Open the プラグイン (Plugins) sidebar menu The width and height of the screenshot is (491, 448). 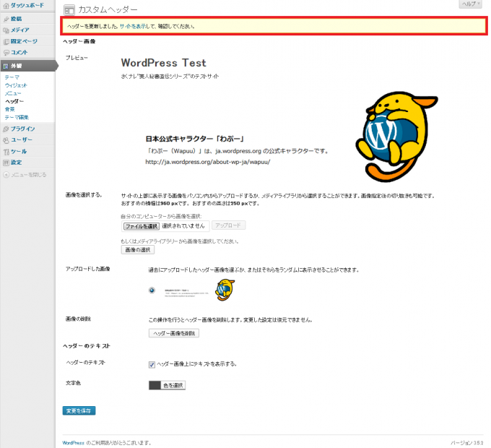pyautogui.click(x=22, y=129)
